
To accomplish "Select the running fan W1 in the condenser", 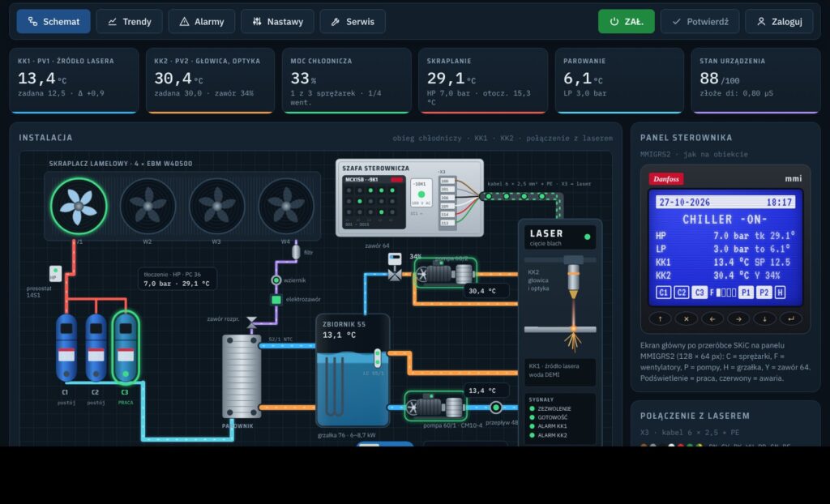I will 79,206.
